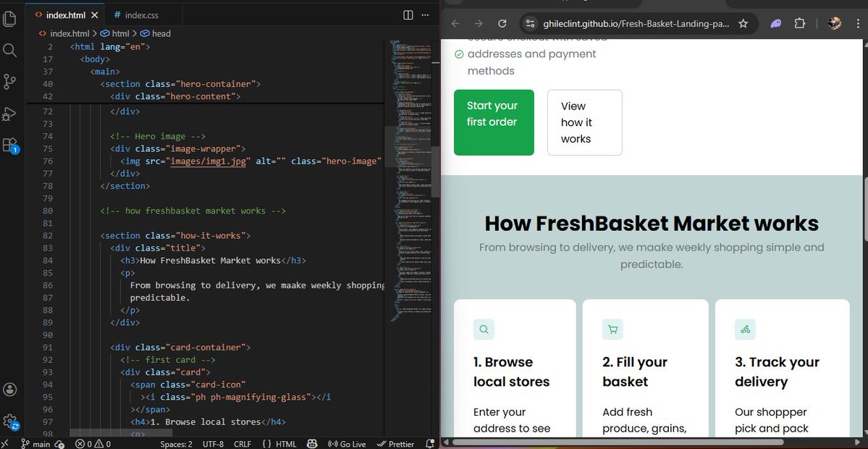Open the purple ghost extension
This screenshot has height=449, width=868.
coord(776,23)
